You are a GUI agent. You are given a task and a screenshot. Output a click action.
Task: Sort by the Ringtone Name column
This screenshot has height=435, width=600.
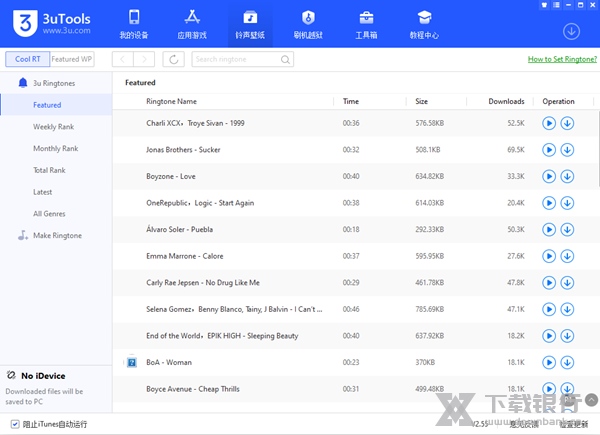click(171, 101)
